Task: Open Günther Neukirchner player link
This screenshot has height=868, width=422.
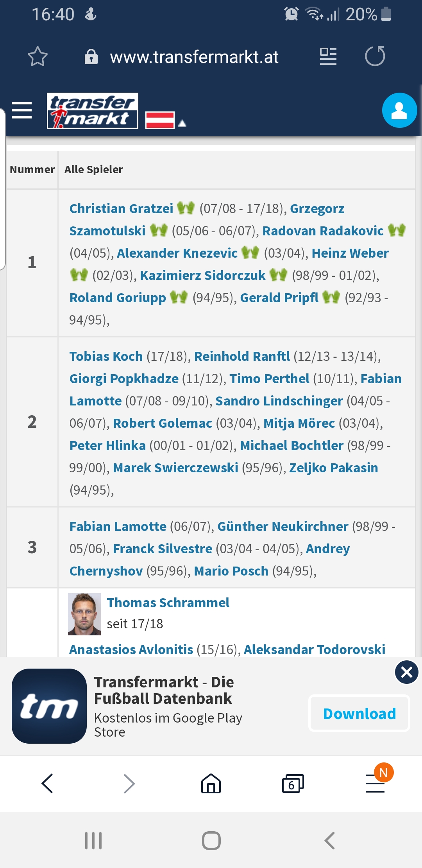Action: tap(283, 526)
